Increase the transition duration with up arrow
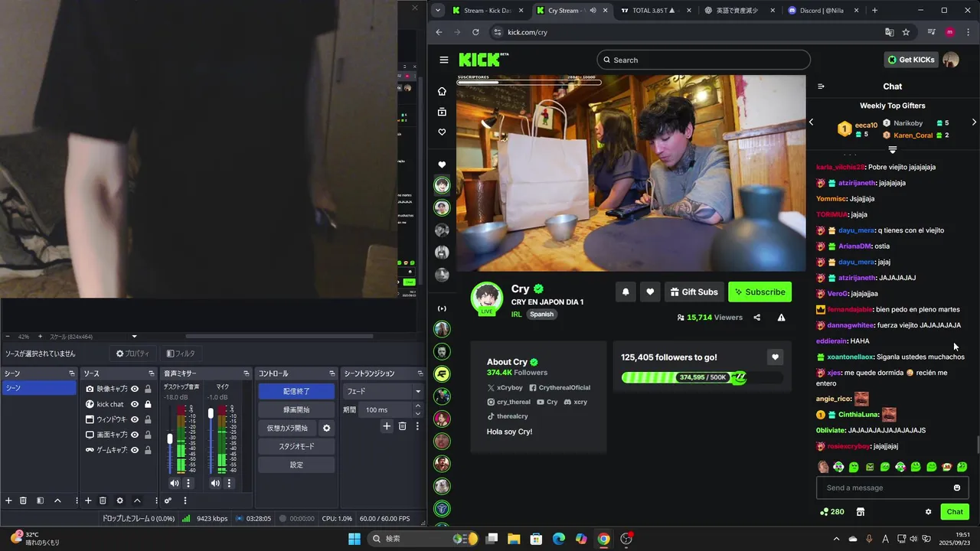 tap(417, 406)
